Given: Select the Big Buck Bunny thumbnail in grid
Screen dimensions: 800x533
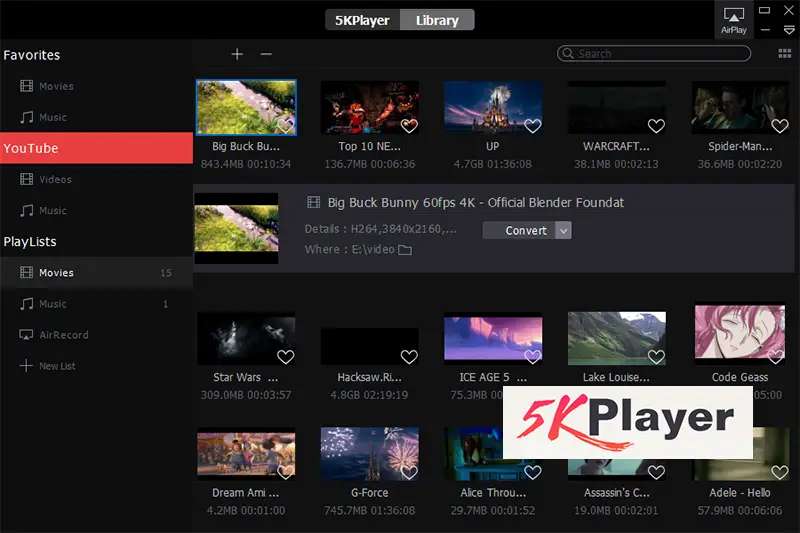Looking at the screenshot, I should click(x=246, y=107).
